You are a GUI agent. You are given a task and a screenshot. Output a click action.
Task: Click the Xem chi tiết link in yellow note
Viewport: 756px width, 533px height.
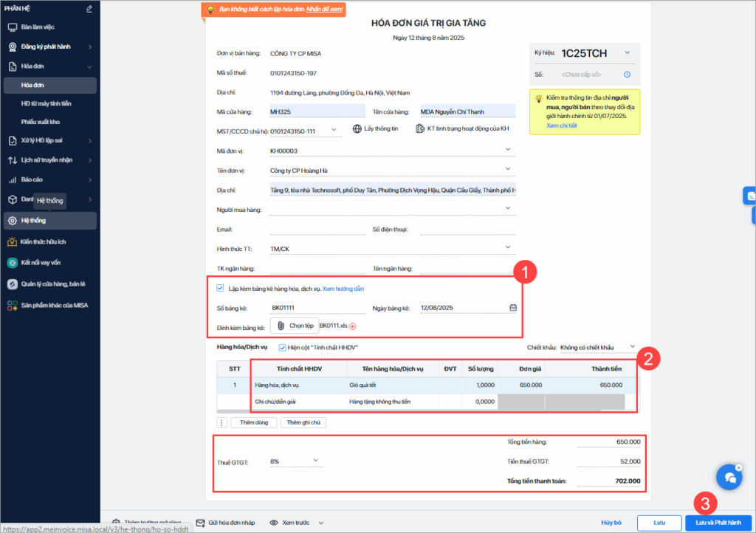coord(561,125)
